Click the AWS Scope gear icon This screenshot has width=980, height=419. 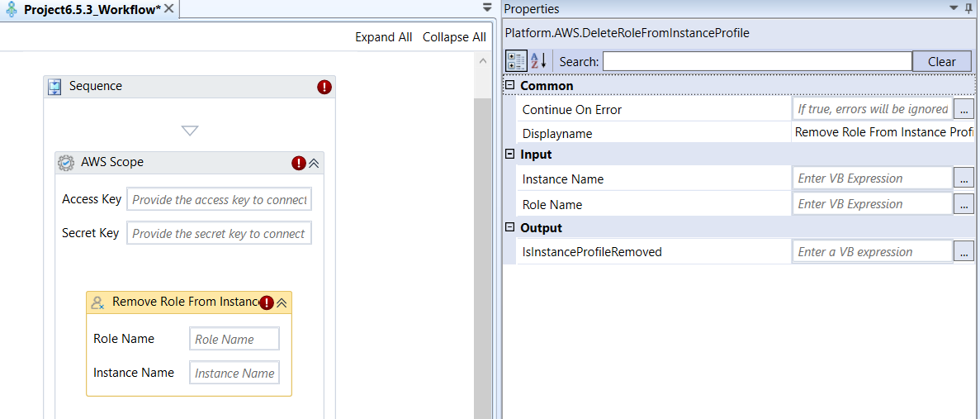pos(66,163)
